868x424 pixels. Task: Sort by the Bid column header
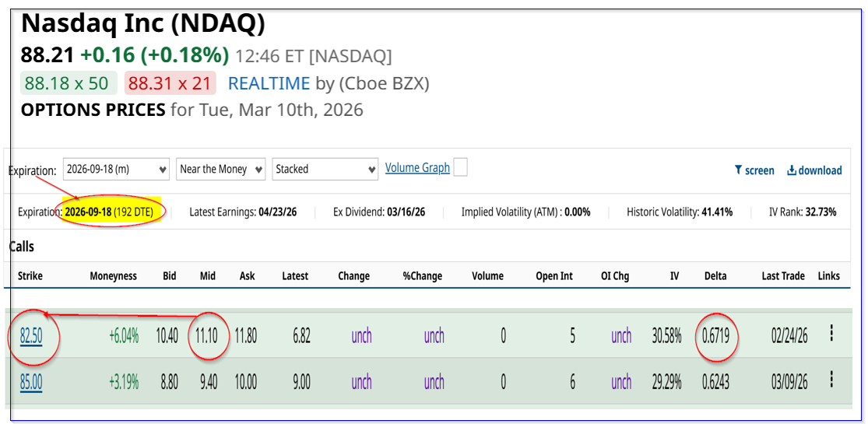click(x=169, y=276)
